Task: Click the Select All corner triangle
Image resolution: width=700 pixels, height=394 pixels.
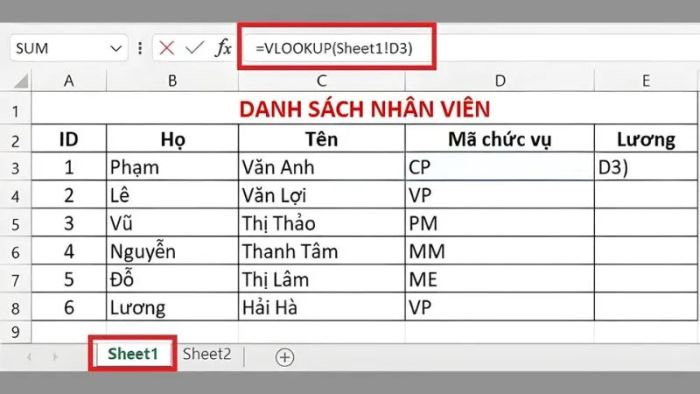Action: (21, 81)
